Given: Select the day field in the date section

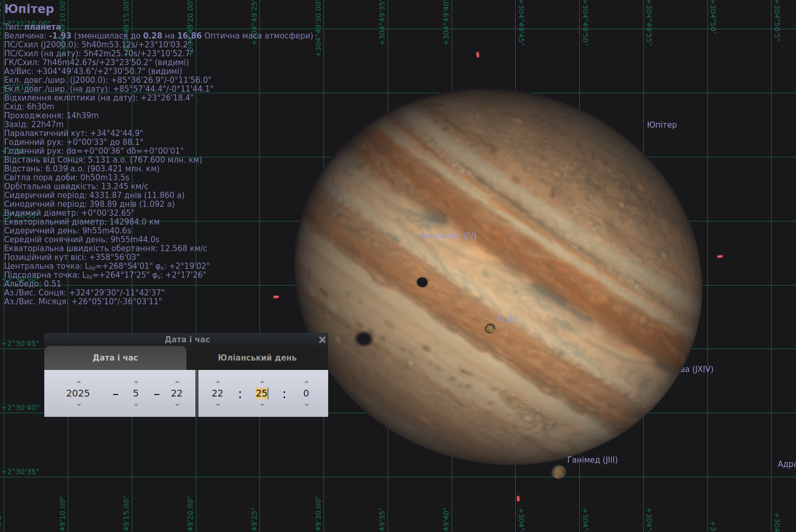Looking at the screenshot, I should click(x=177, y=393).
